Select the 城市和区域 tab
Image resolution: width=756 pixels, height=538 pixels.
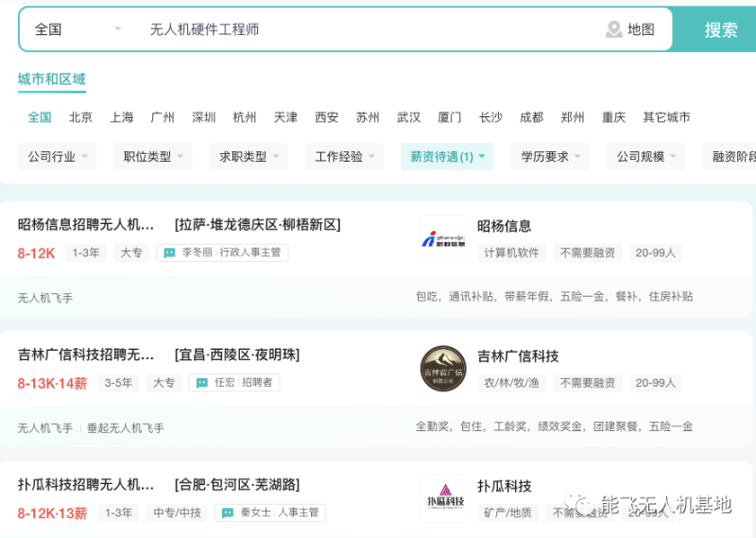point(52,79)
